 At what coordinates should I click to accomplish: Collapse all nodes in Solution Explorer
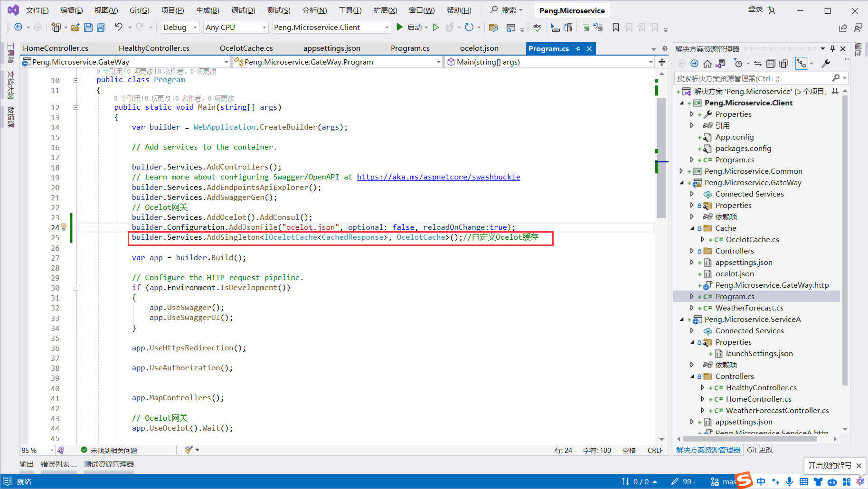pyautogui.click(x=771, y=63)
